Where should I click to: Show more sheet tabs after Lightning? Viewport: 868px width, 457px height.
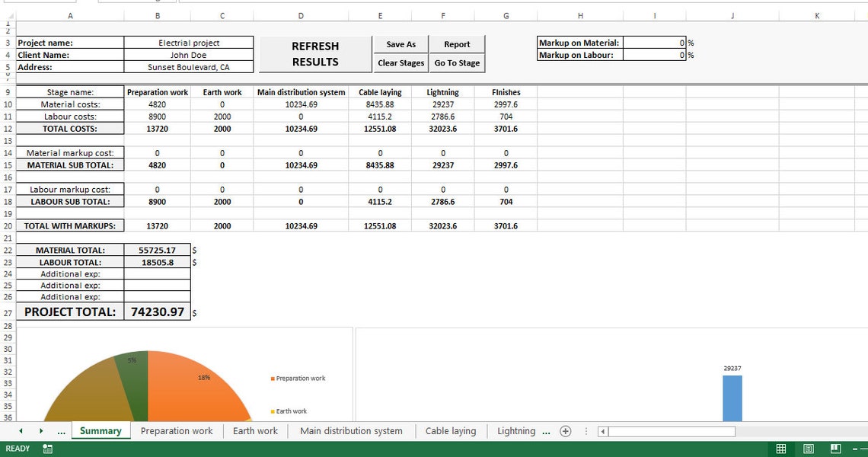[546, 430]
